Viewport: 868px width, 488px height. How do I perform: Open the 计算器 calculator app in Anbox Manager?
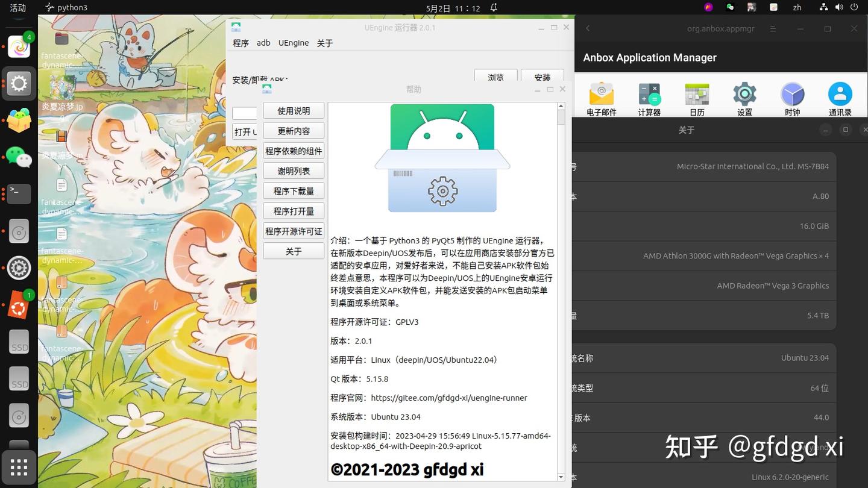point(649,96)
